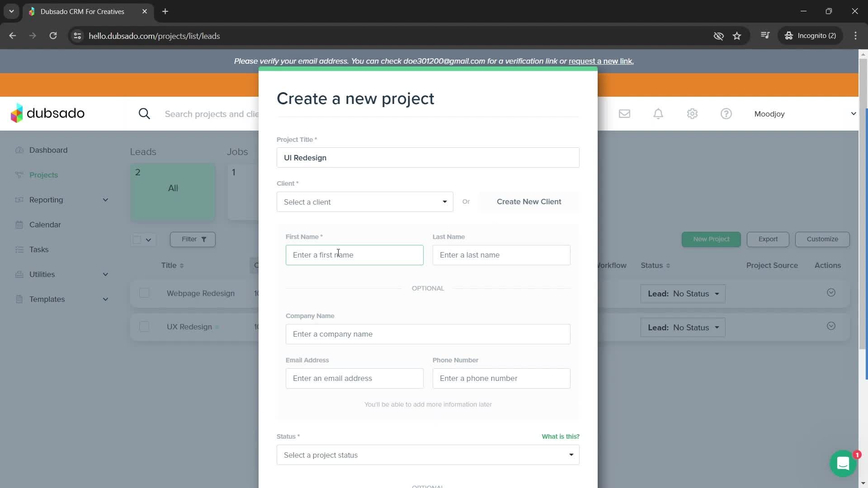Sort by Status column arrows
This screenshot has height=488, width=868.
tap(668, 266)
